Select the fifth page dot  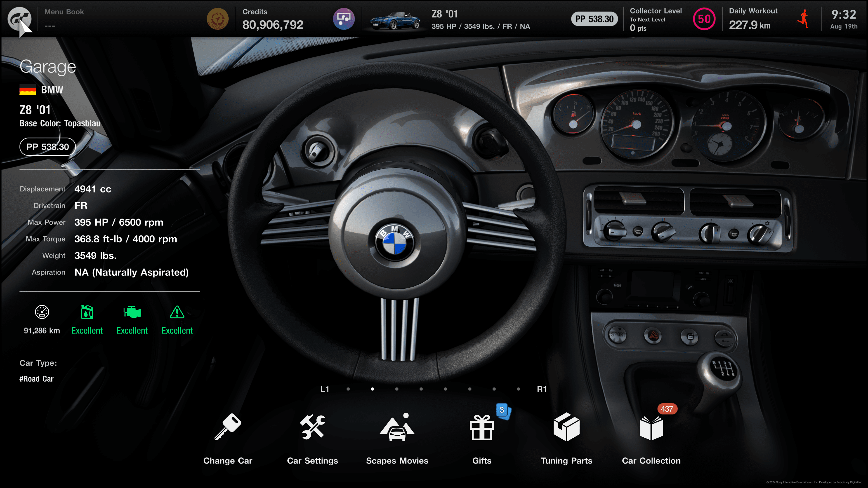(x=445, y=389)
